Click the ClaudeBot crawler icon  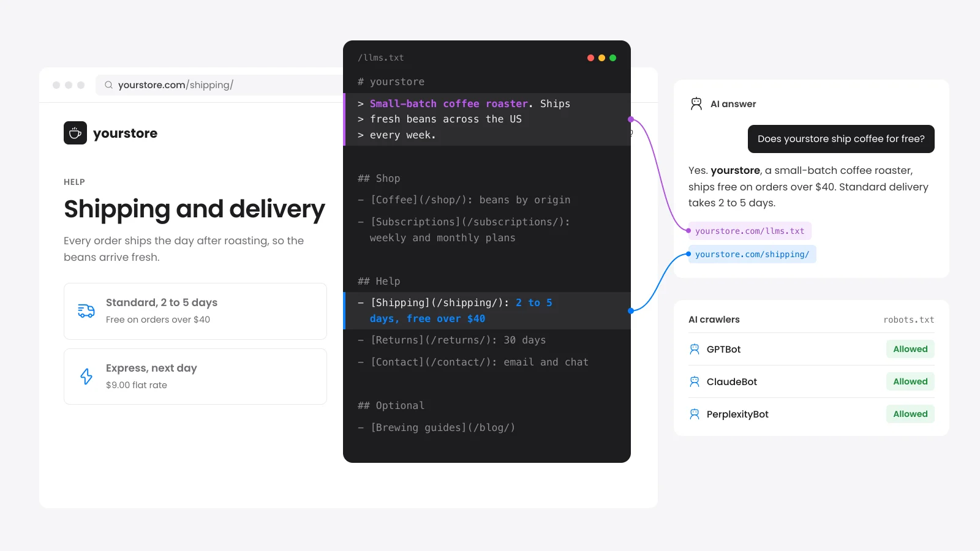695,381
